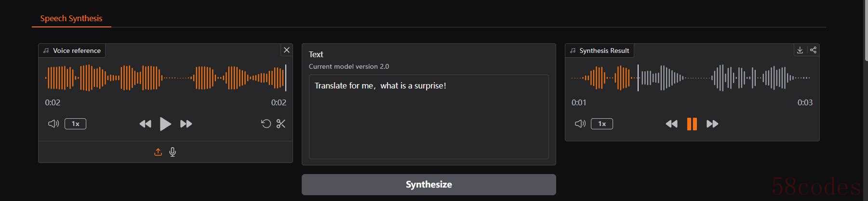Record voice reference with microphone
This screenshot has height=201, width=868.
[173, 152]
